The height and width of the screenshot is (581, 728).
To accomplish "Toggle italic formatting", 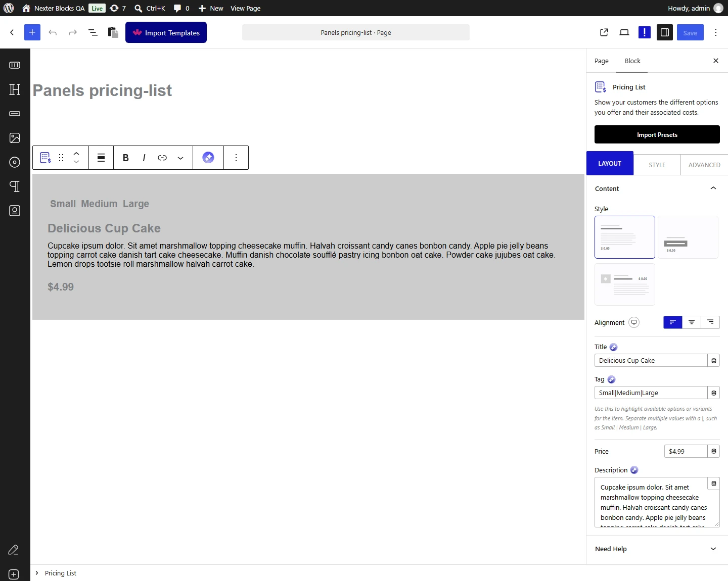I will click(144, 158).
